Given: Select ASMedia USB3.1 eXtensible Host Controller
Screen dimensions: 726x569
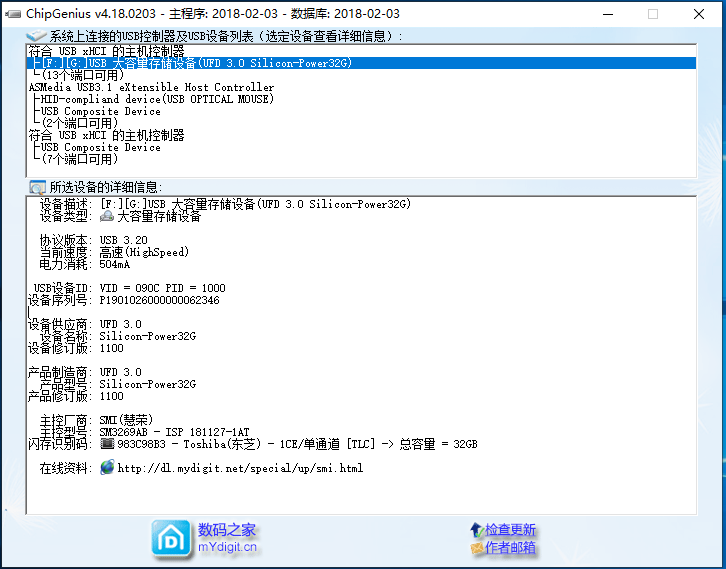Looking at the screenshot, I should (151, 87).
